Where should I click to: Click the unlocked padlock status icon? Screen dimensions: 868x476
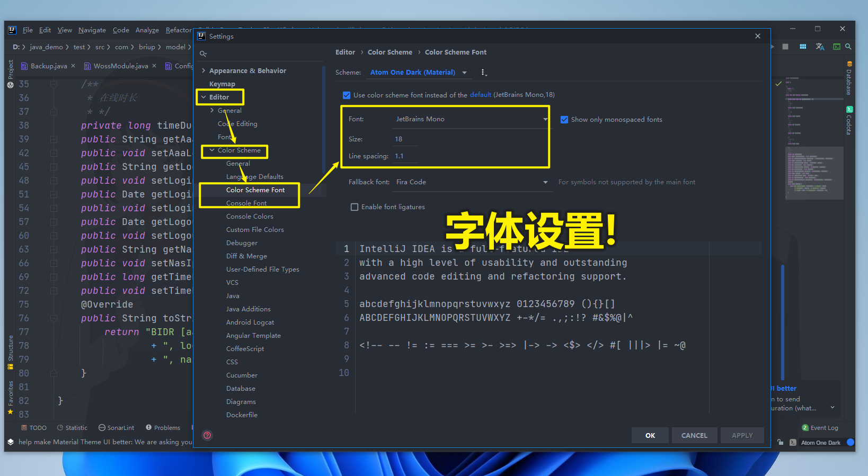click(780, 442)
